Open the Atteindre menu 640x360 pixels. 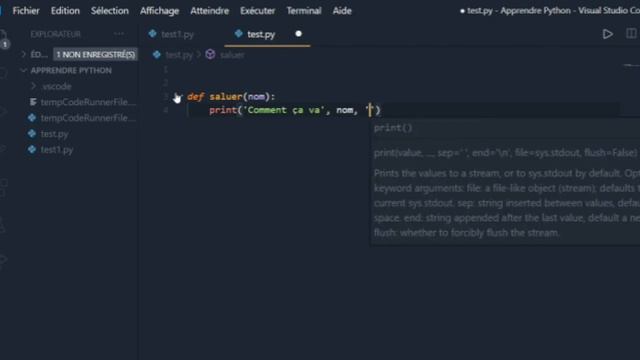[209, 11]
